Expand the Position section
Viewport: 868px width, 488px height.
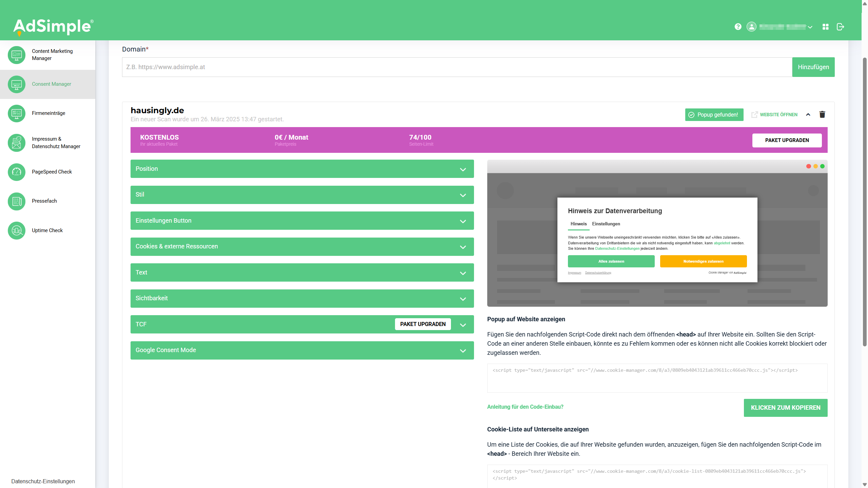(302, 169)
